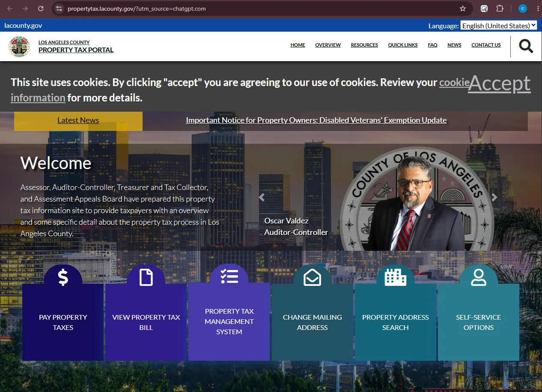The height and width of the screenshot is (392, 542).
Task: Click the person icon for Self-Service Options
Action: (x=479, y=277)
